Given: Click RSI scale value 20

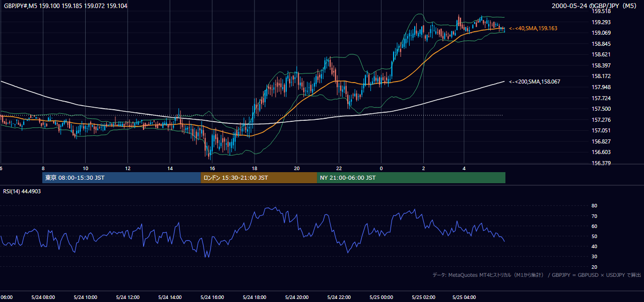Looking at the screenshot, I should (594, 267).
